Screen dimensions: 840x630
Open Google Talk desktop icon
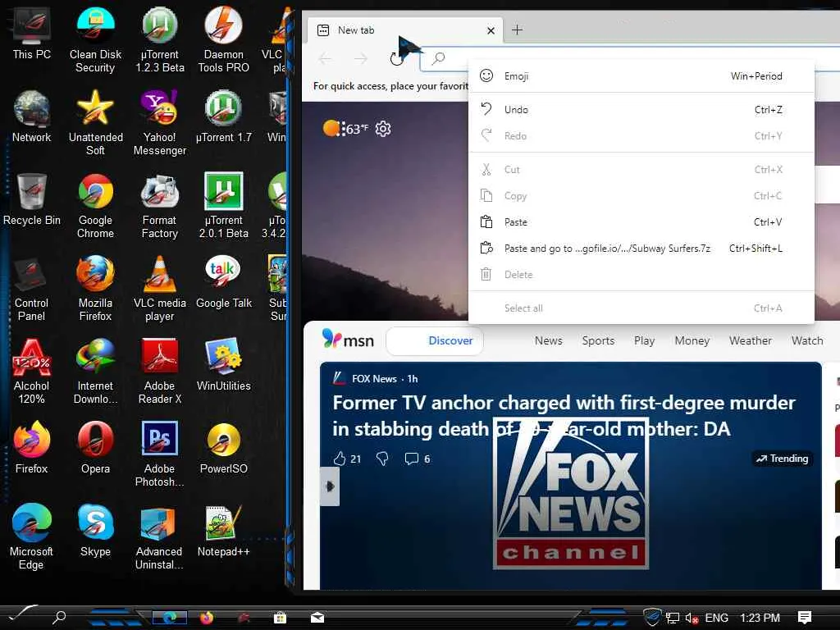[223, 282]
